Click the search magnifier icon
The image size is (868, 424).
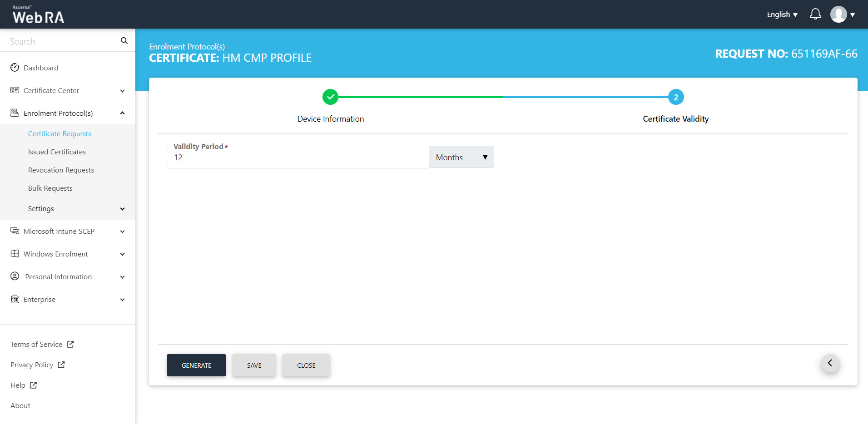(x=124, y=41)
